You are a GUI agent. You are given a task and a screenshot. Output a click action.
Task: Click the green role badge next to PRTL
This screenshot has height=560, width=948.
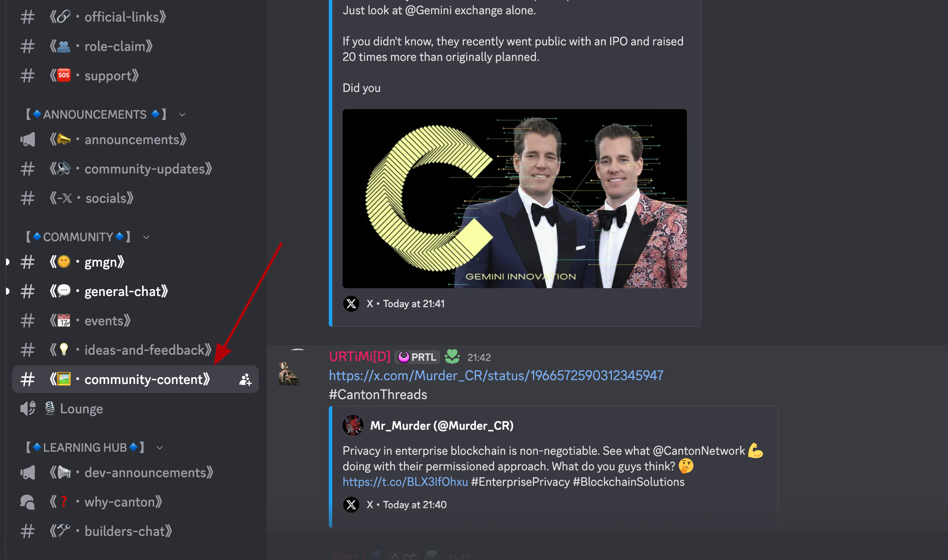[452, 357]
